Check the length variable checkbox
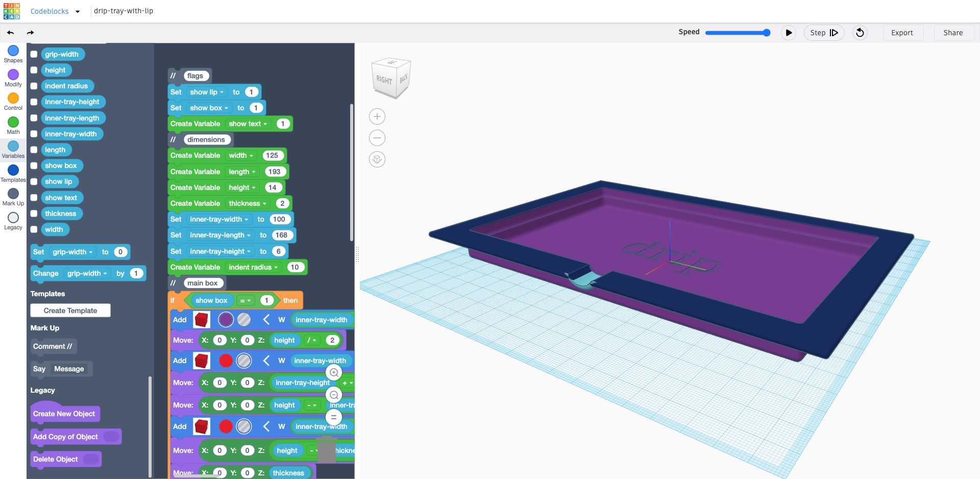 pyautogui.click(x=34, y=150)
